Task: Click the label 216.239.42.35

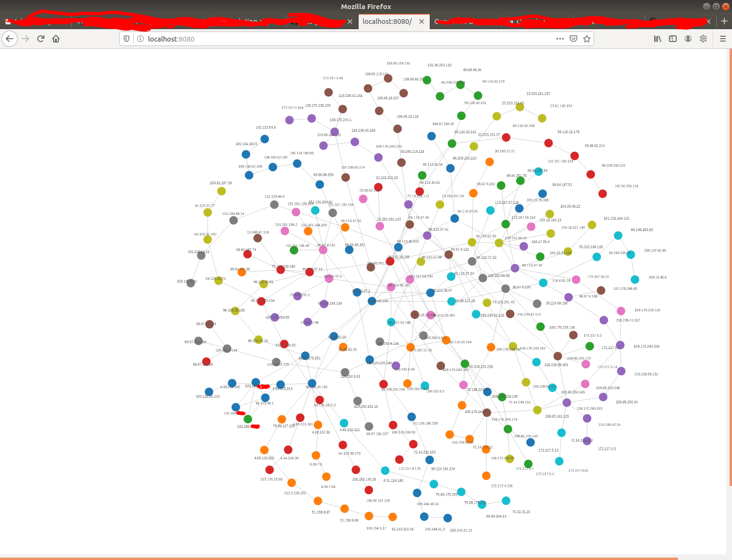Action: [609, 425]
